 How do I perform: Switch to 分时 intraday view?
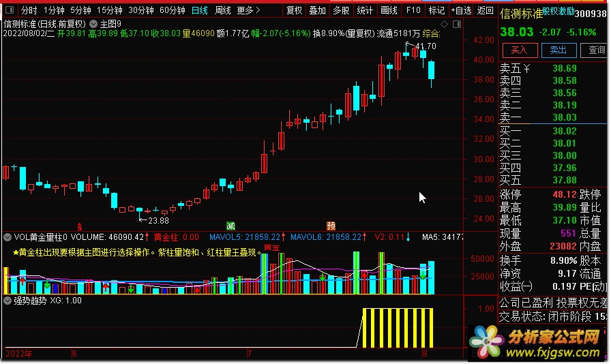tap(29, 10)
